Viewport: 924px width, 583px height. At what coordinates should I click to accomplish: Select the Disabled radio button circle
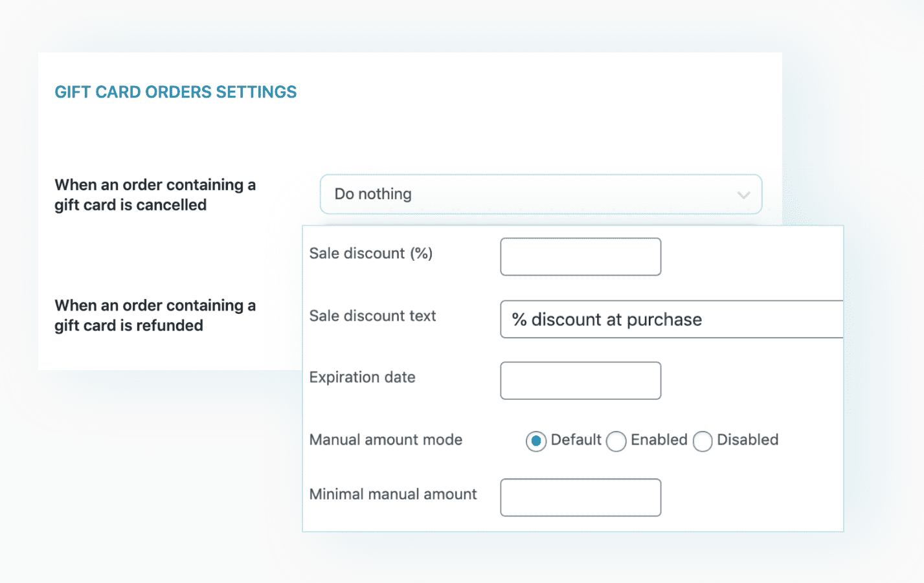pos(703,441)
